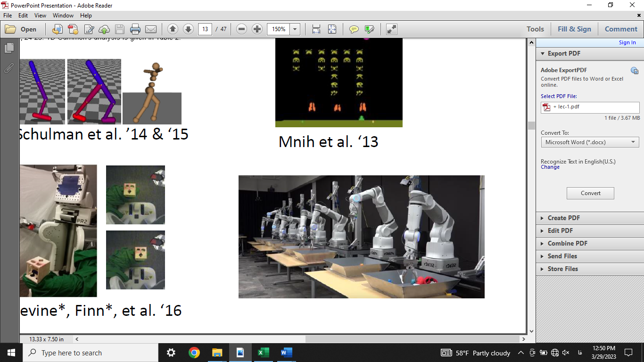Click the Create PDF online icon
This screenshot has height=362, width=644.
(73, 29)
